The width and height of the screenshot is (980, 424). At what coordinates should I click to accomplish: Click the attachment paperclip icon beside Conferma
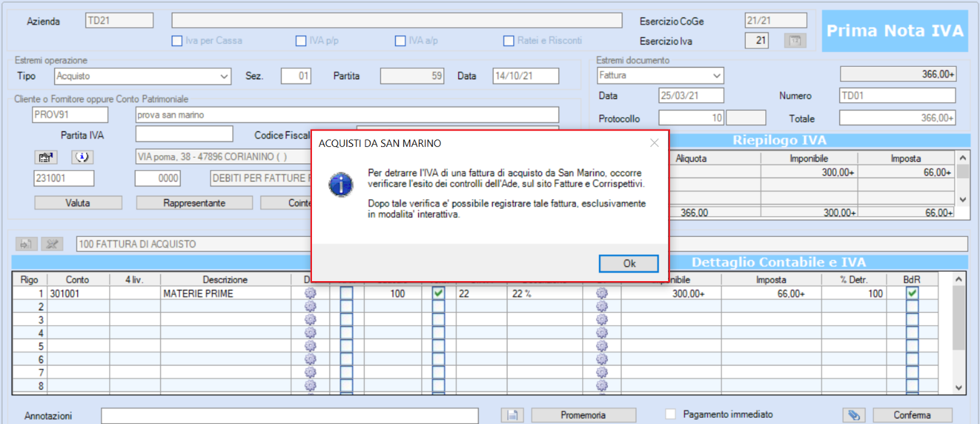pos(854,415)
